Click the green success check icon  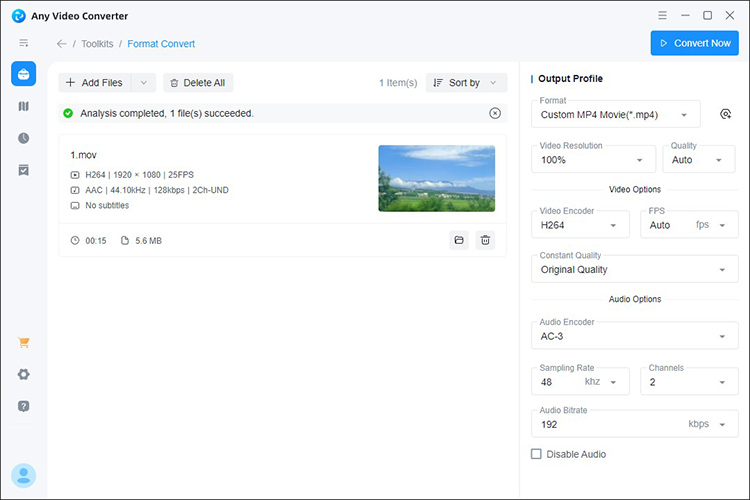[x=68, y=113]
